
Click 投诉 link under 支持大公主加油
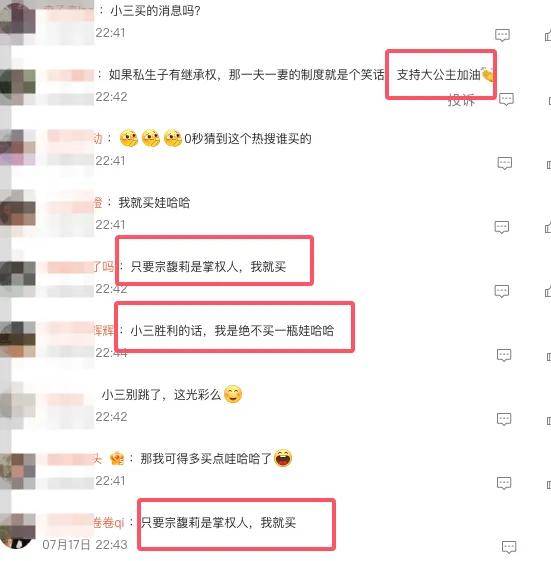click(462, 101)
